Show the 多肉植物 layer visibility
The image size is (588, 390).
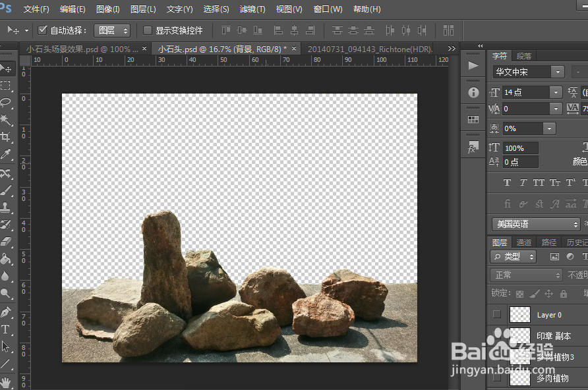(x=497, y=378)
